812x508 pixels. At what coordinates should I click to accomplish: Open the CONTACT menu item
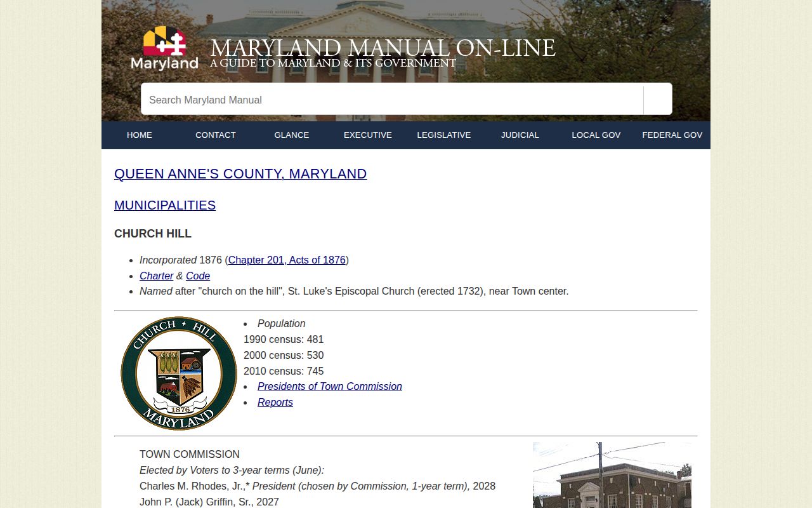(x=216, y=135)
